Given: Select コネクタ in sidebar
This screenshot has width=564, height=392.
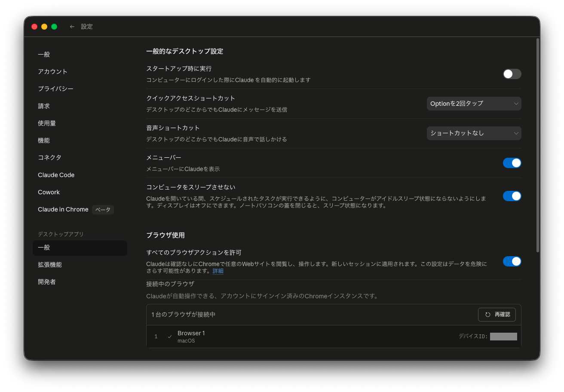Looking at the screenshot, I should [80, 158].
